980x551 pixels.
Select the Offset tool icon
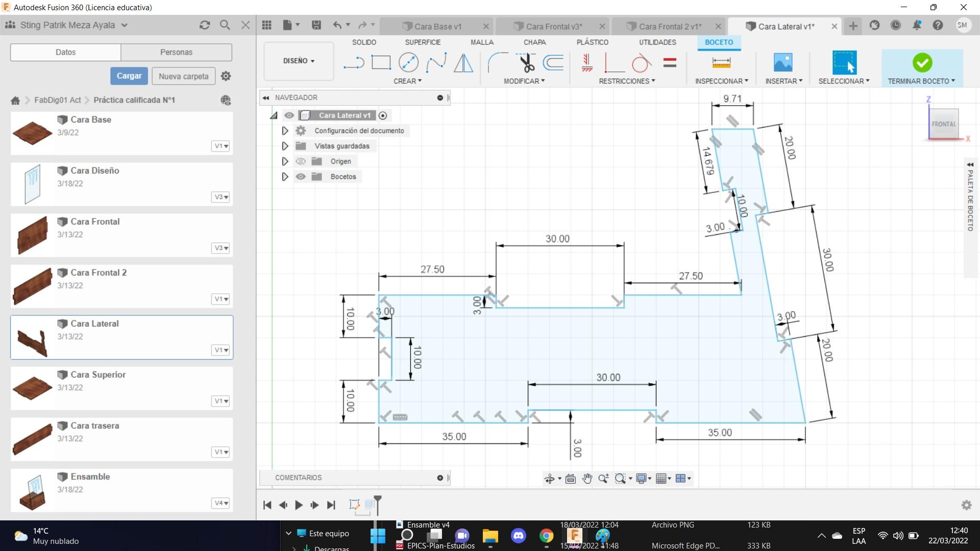553,63
